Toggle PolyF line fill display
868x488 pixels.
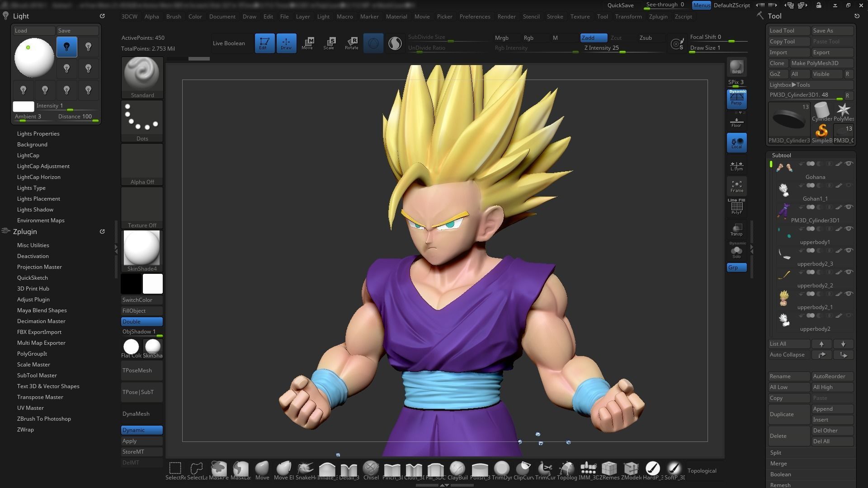pyautogui.click(x=736, y=207)
